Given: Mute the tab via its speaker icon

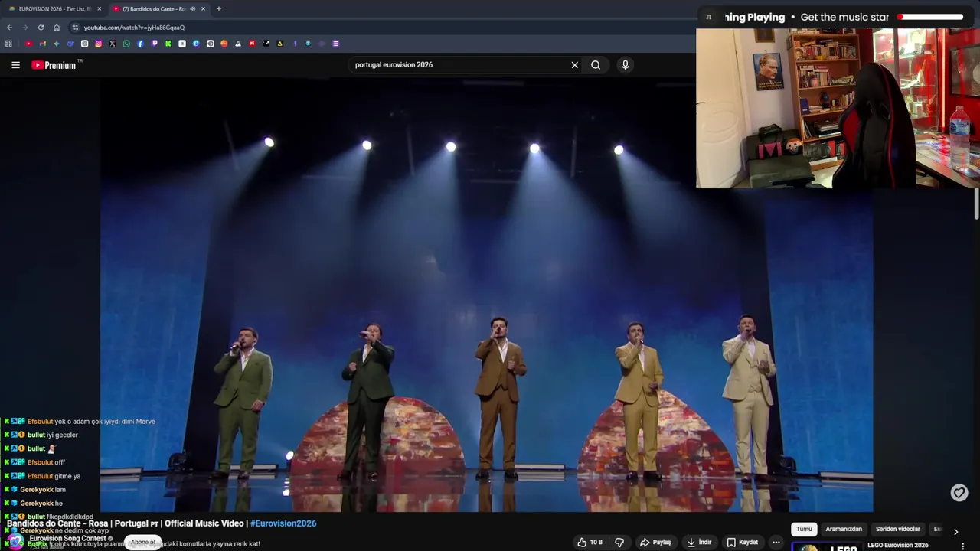Looking at the screenshot, I should pyautogui.click(x=192, y=9).
